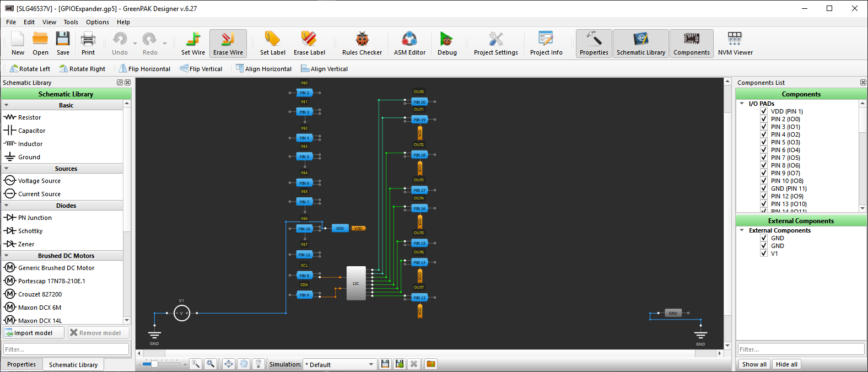Collapse the Brushed DC Motors section

pyautogui.click(x=7, y=256)
